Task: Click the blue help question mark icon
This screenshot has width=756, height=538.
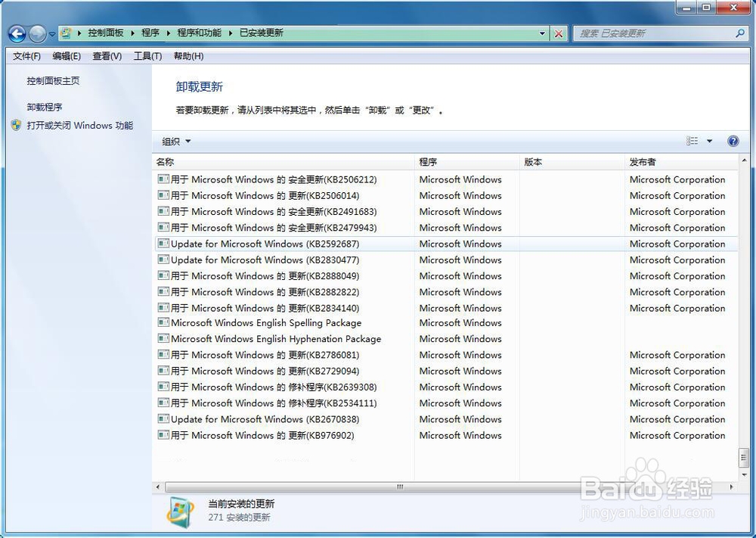Action: [733, 141]
